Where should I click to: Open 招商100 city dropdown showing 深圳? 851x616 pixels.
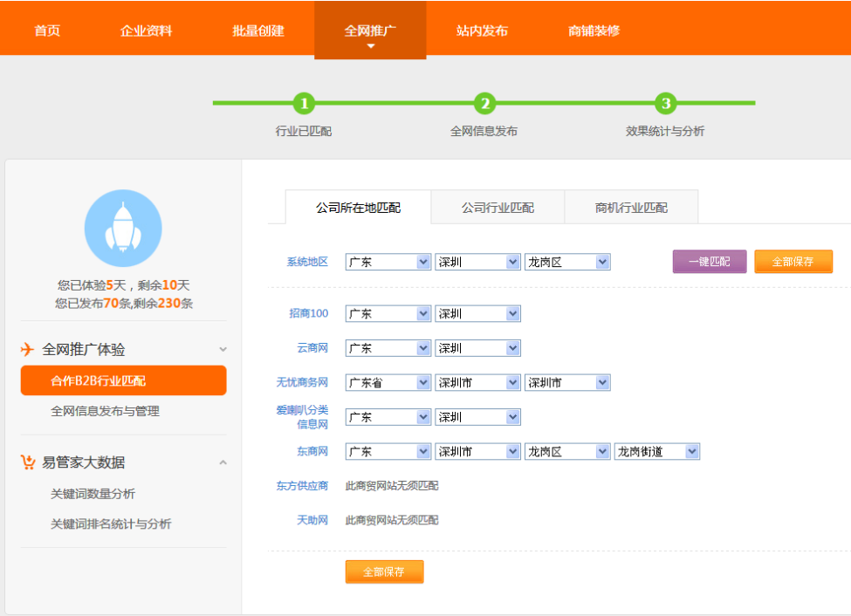click(477, 313)
